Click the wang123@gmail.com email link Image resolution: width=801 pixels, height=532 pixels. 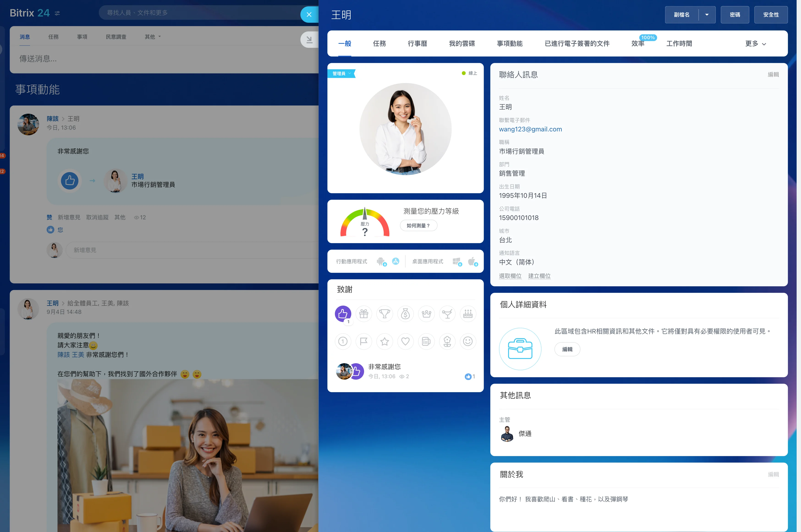[x=530, y=129]
